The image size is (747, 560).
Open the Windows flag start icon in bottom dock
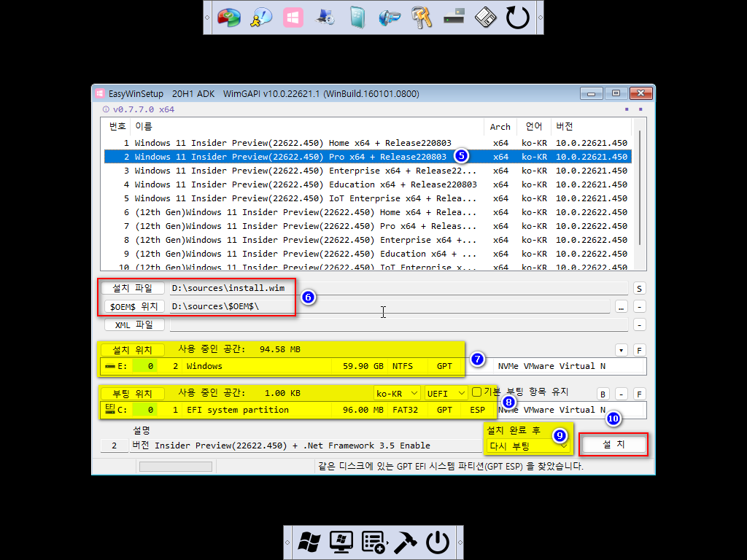tap(309, 542)
